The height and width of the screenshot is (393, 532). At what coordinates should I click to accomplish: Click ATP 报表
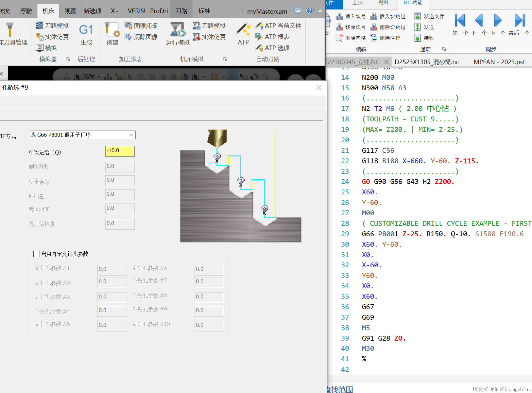tap(272, 37)
